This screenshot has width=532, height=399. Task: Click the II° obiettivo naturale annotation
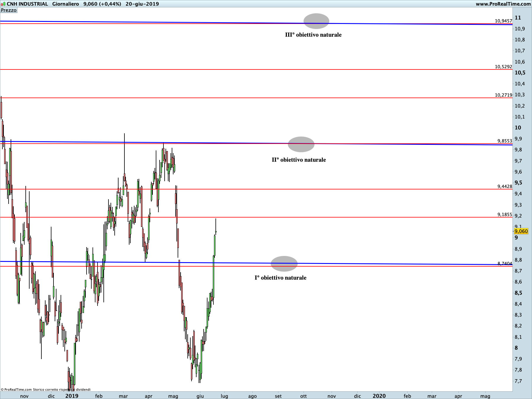pyautogui.click(x=299, y=160)
